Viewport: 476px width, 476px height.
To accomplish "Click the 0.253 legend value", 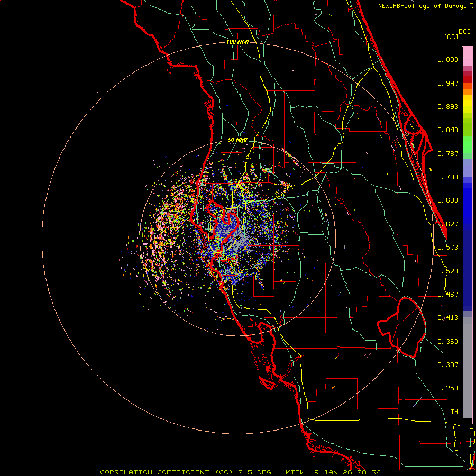I will pyautogui.click(x=448, y=388).
